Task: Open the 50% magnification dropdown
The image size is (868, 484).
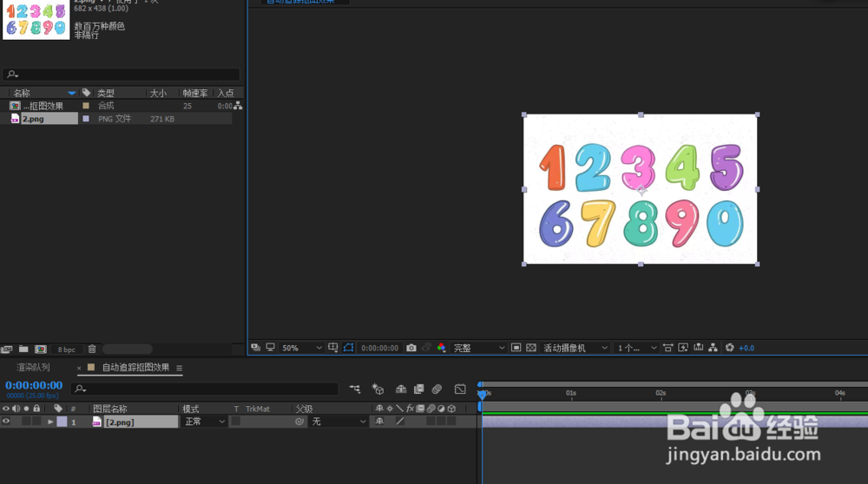Action: coord(302,348)
